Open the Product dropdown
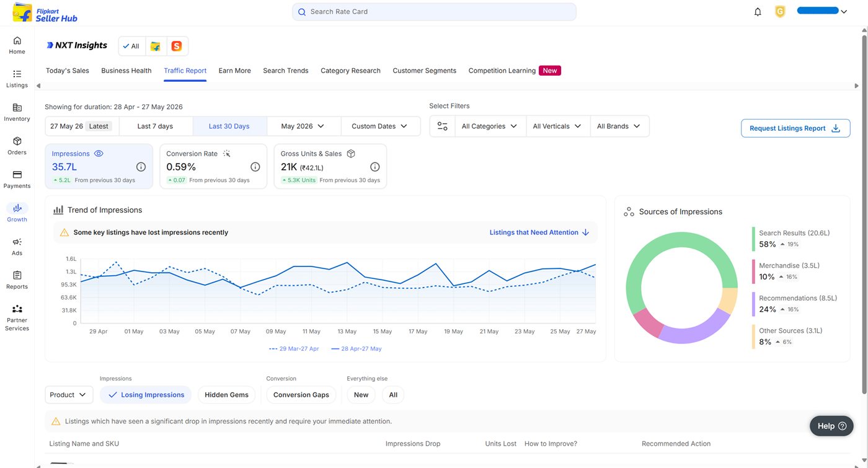This screenshot has width=868, height=468. (x=69, y=395)
